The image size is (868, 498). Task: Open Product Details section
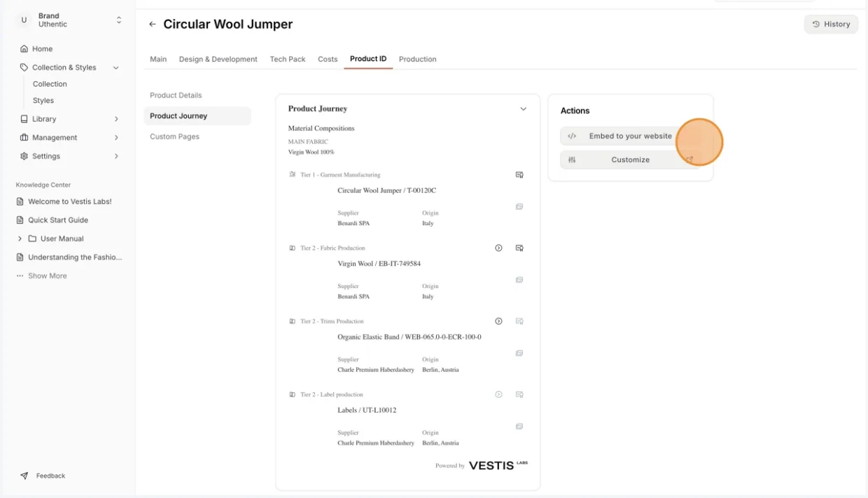tap(176, 95)
